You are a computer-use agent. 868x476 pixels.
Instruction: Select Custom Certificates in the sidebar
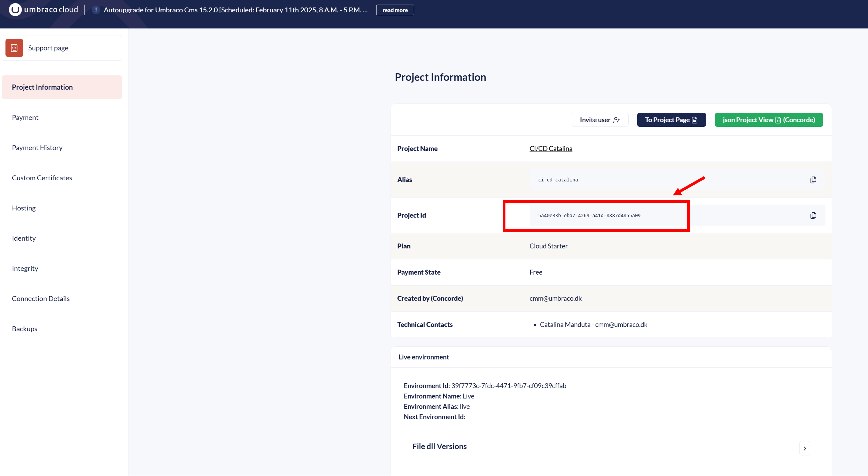click(x=42, y=178)
